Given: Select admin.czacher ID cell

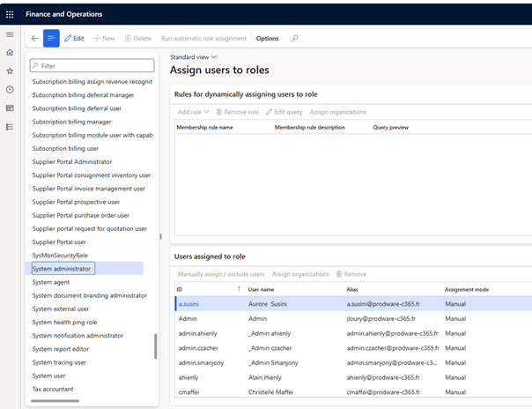Looking at the screenshot, I should 198,348.
